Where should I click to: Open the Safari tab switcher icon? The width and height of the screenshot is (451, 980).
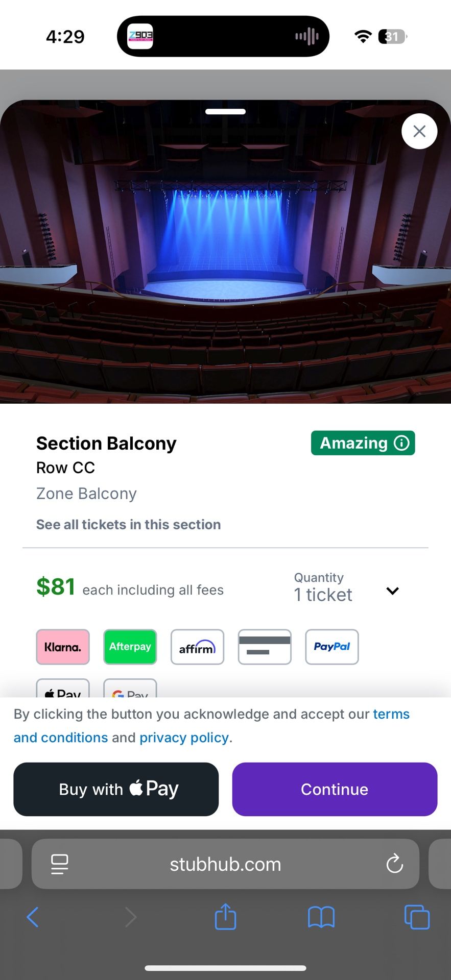[417, 917]
